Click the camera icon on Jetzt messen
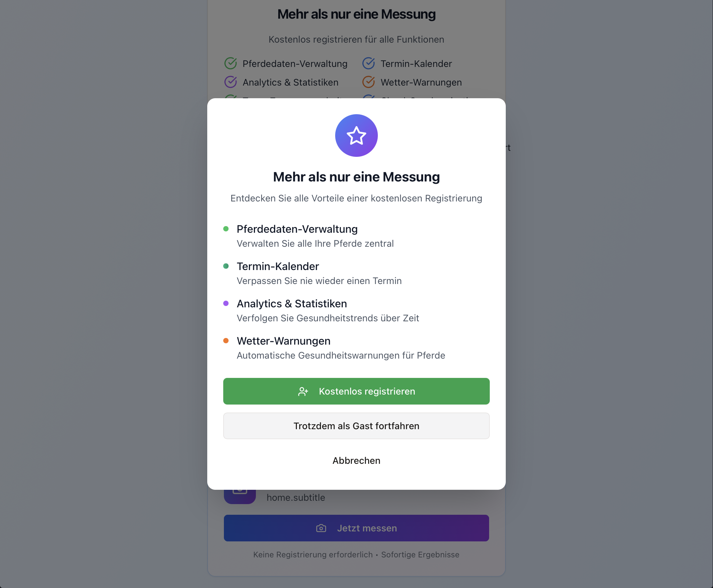This screenshot has width=713, height=588. (321, 528)
